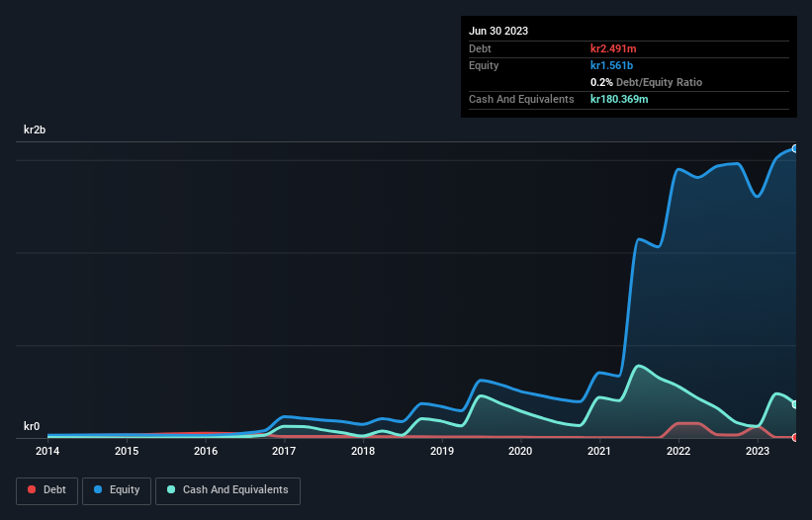The width and height of the screenshot is (812, 520).
Task: Click the 2023 x-axis label
Action: coord(758,451)
